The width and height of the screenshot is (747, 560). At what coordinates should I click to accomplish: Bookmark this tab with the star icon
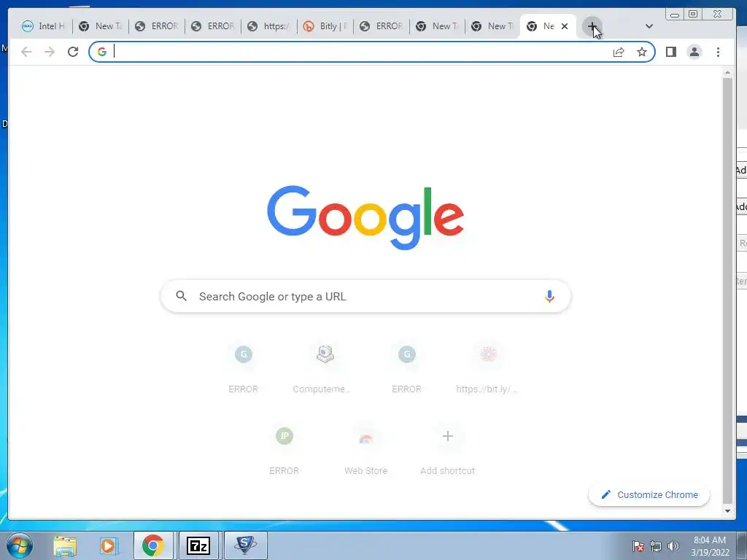point(642,52)
